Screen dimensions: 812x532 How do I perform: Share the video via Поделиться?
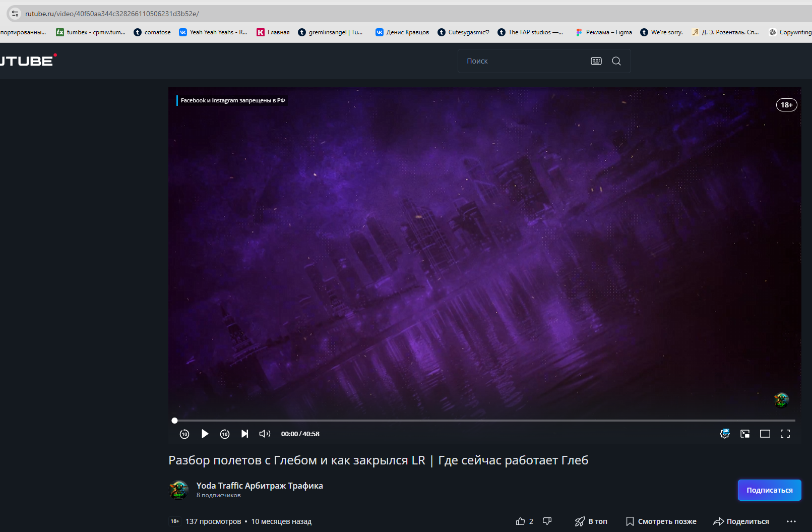[x=741, y=521]
